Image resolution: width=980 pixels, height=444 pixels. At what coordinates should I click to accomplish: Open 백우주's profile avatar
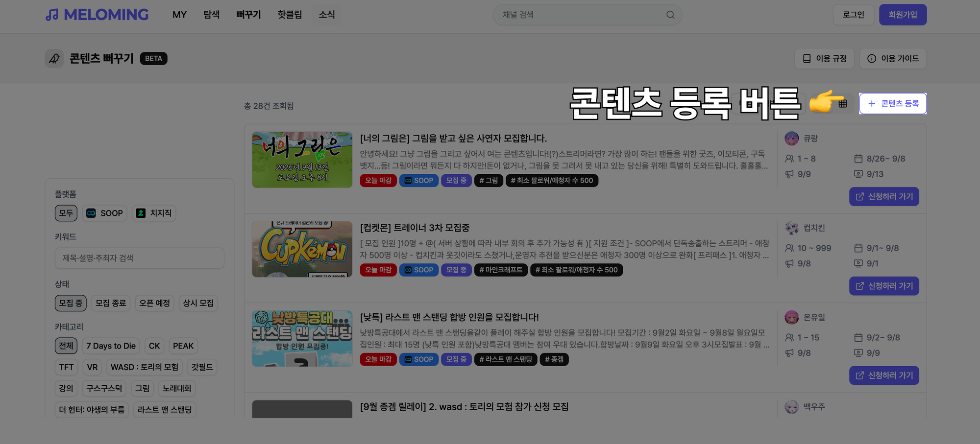tap(791, 407)
